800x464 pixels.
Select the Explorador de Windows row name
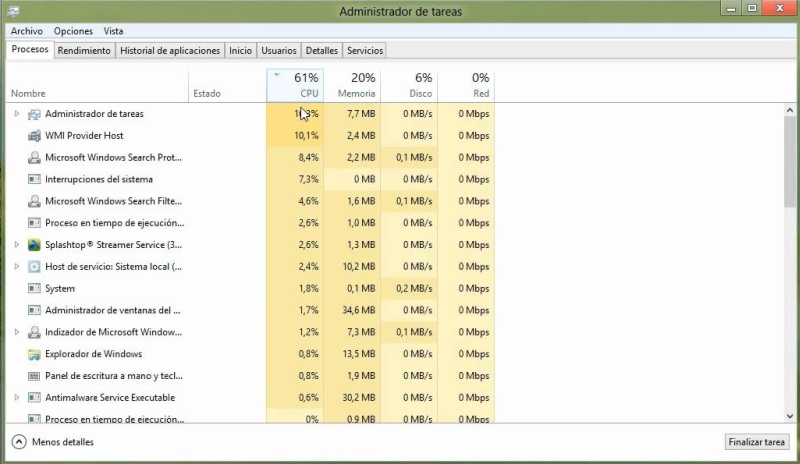coord(93,354)
